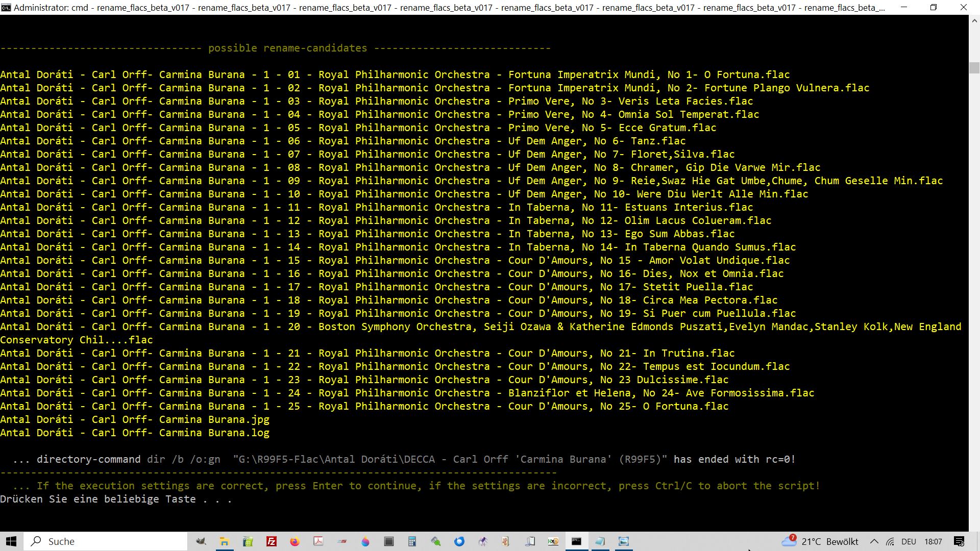
Task: Open the Wi-Fi network flyout
Action: [890, 541]
